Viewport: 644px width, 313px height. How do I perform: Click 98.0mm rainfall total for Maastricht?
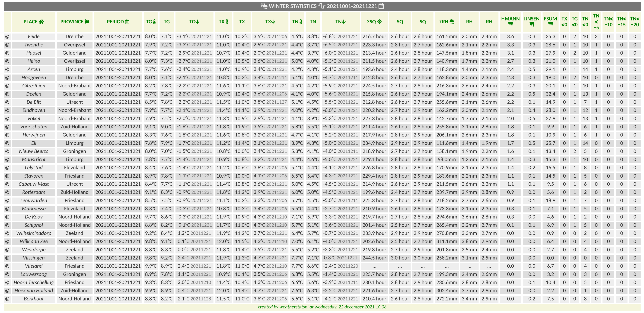pyautogui.click(x=447, y=159)
